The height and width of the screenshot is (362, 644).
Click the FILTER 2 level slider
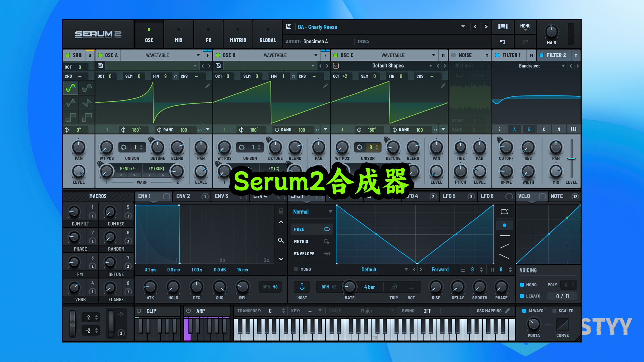point(572,158)
